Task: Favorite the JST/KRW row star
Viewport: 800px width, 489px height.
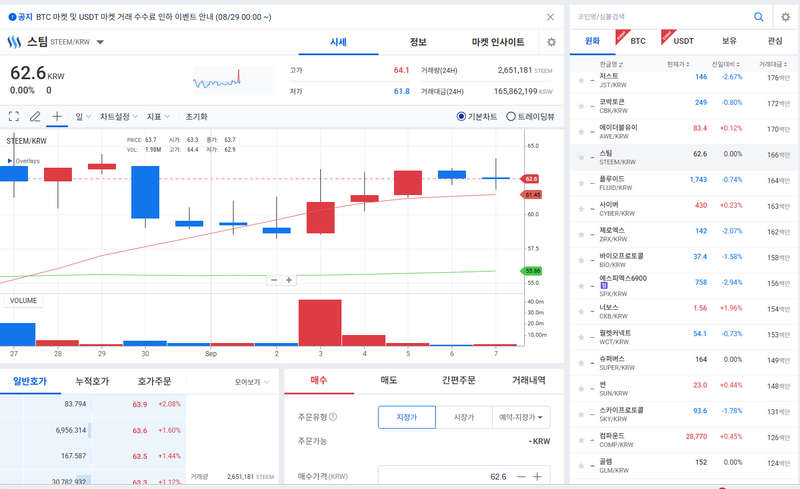Action: (581, 81)
